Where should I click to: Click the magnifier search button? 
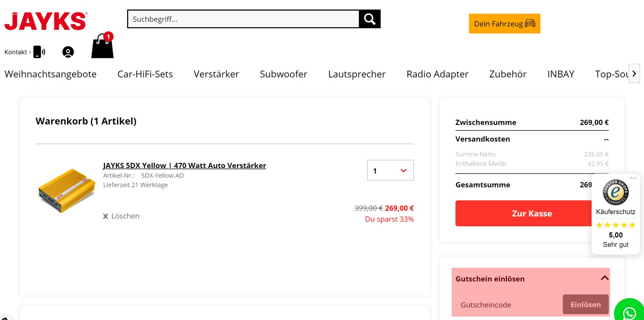[x=369, y=19]
